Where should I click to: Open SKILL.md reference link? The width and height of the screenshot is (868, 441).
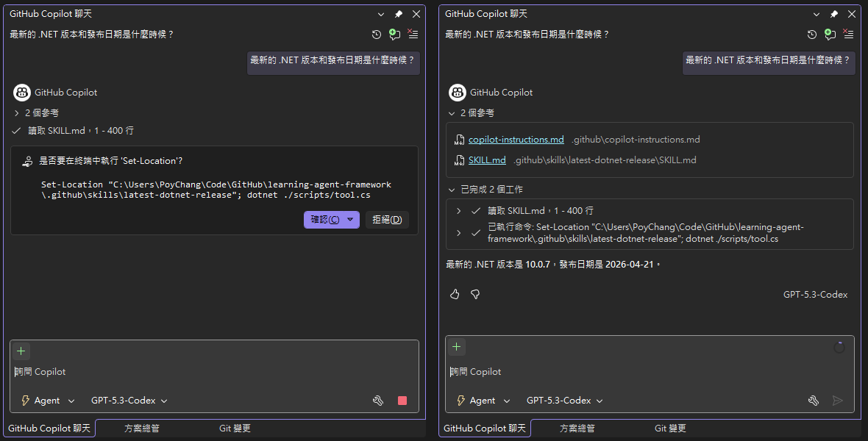pyautogui.click(x=487, y=160)
